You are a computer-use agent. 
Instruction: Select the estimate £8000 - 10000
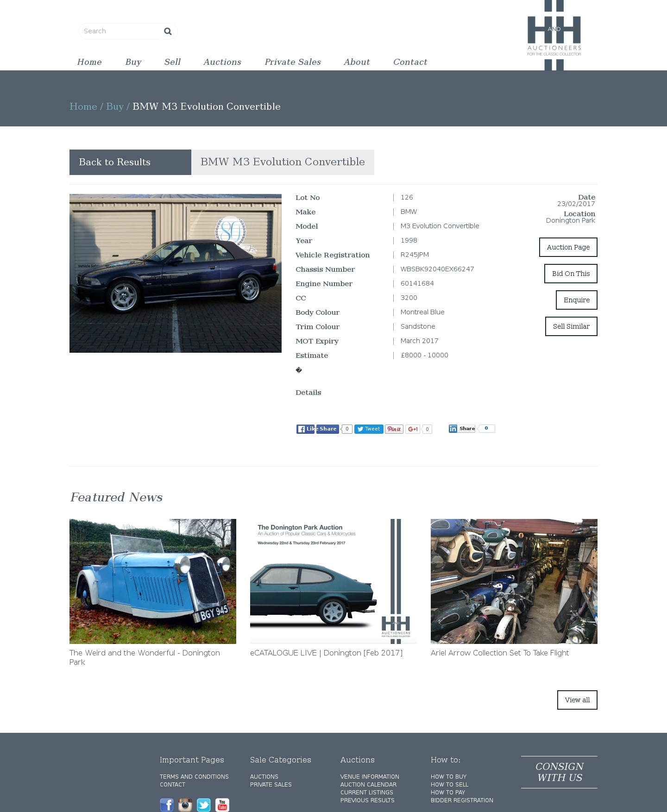click(424, 355)
